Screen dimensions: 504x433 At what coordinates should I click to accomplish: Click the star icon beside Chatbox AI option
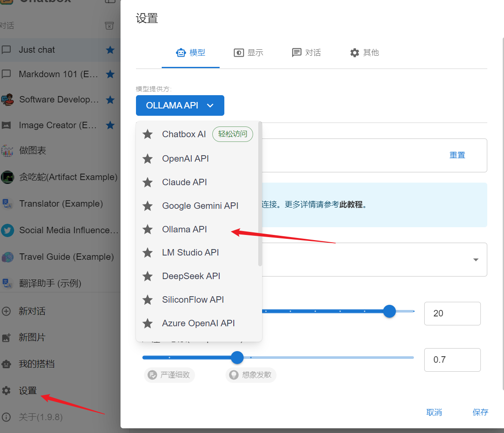(148, 134)
